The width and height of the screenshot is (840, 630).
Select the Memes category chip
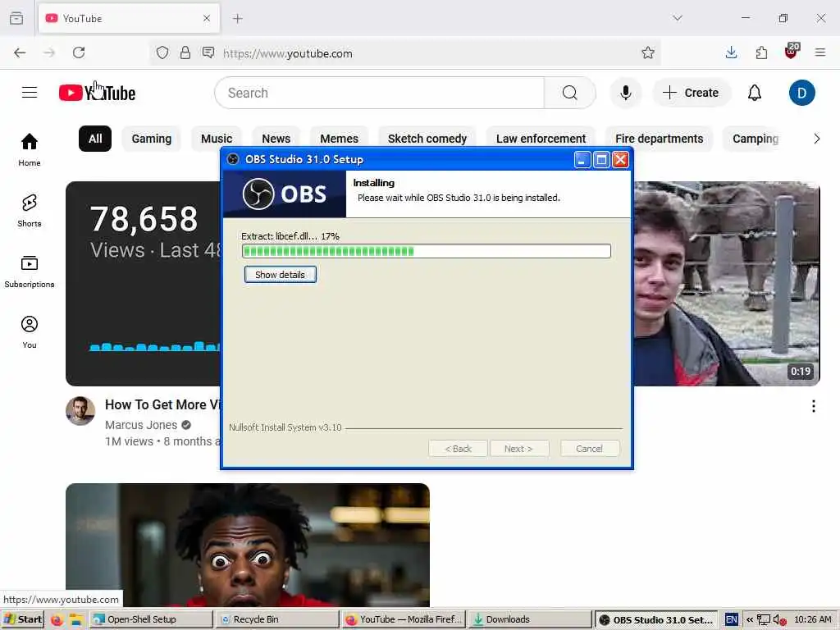tap(339, 139)
